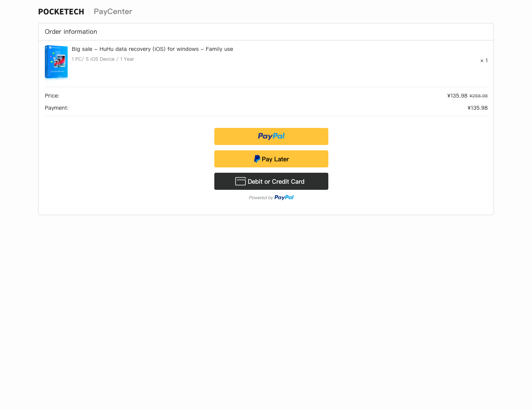Click the POCKETECH logo
The image size is (532, 410).
pyautogui.click(x=61, y=12)
